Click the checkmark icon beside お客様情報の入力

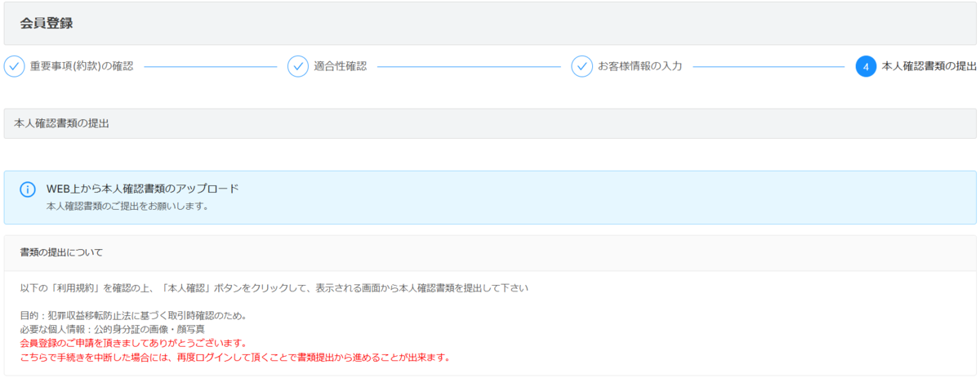pyautogui.click(x=581, y=66)
